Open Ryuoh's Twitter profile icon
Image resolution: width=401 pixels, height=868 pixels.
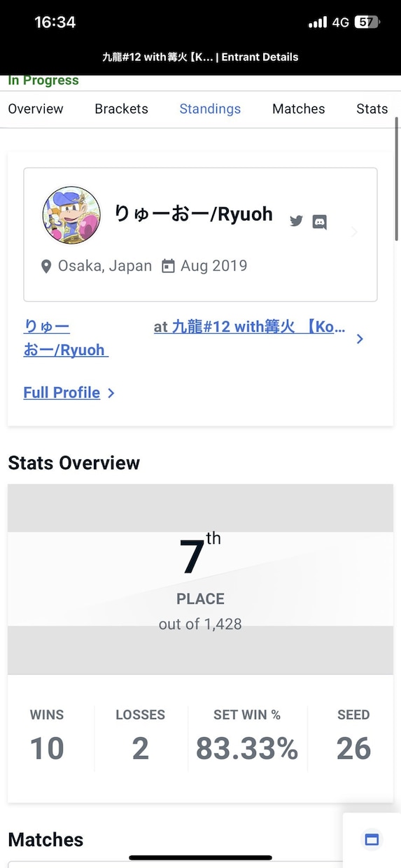296,221
